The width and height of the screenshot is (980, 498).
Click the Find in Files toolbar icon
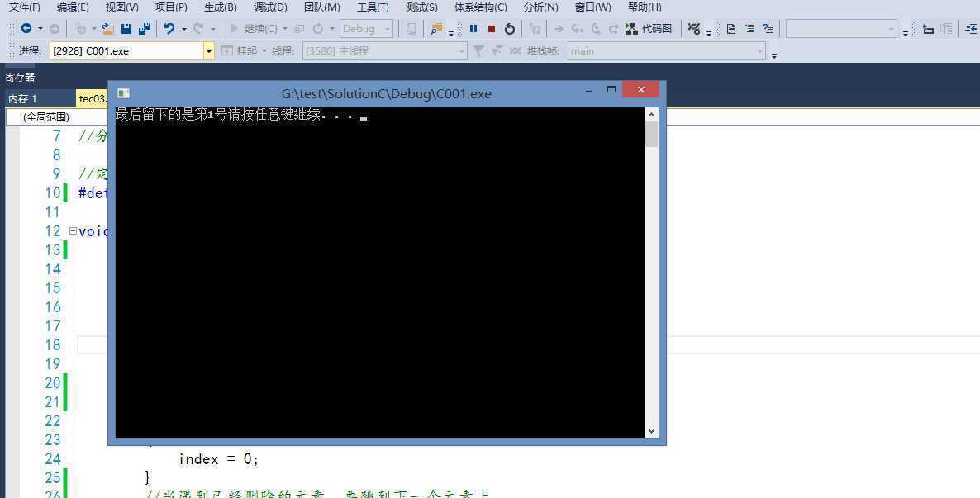coord(436,29)
